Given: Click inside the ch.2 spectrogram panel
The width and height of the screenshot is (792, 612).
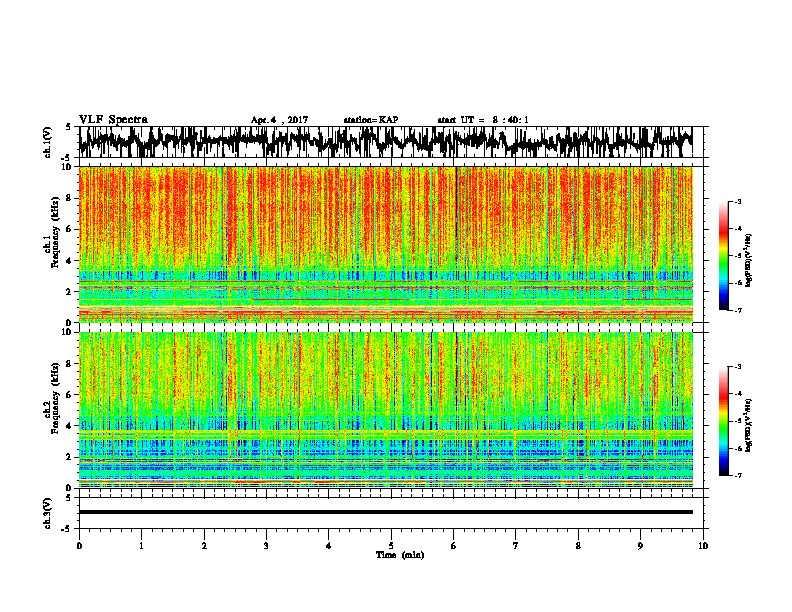Looking at the screenshot, I should tap(385, 410).
